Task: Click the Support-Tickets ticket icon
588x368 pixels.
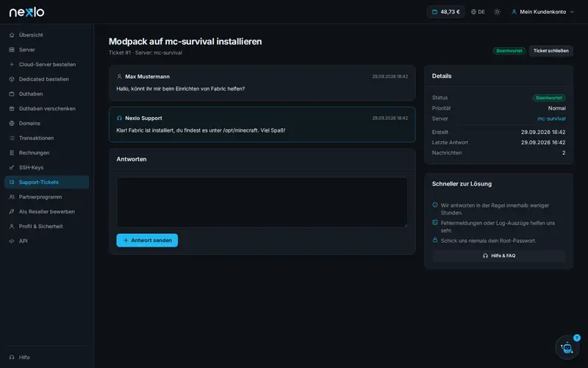Action: point(12,182)
